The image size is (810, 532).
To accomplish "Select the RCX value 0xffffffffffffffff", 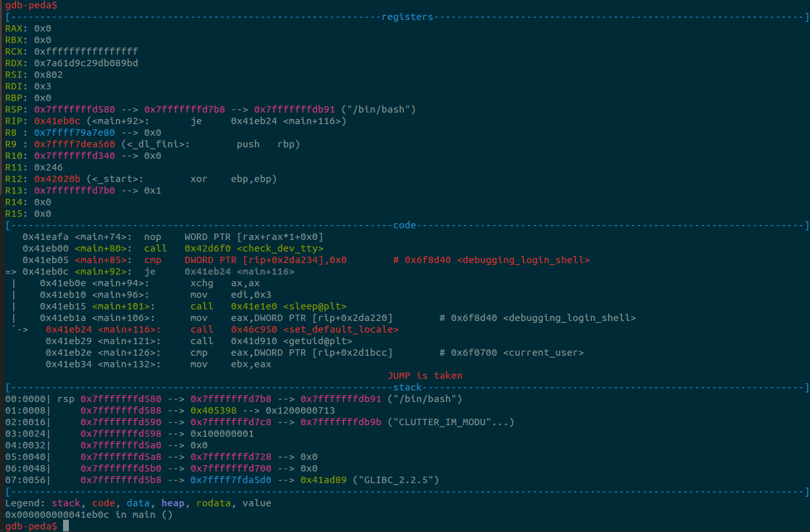I will click(86, 51).
